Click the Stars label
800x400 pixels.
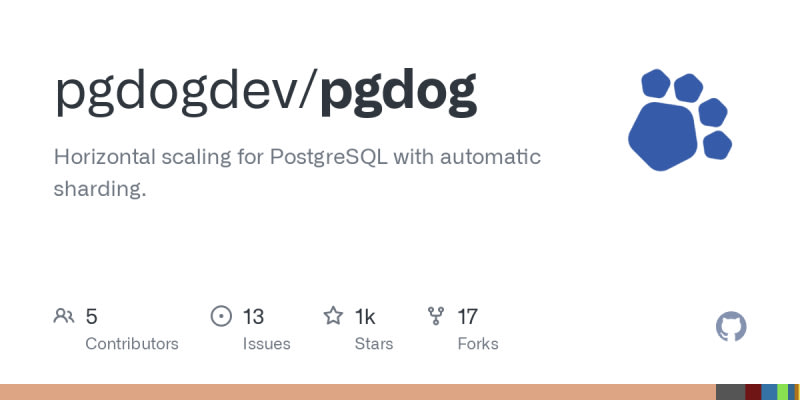coord(373,344)
